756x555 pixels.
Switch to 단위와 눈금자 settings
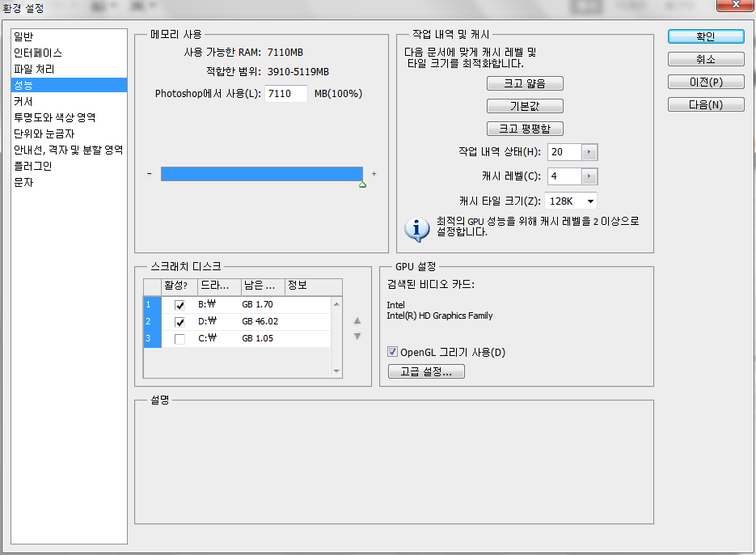[x=69, y=133]
